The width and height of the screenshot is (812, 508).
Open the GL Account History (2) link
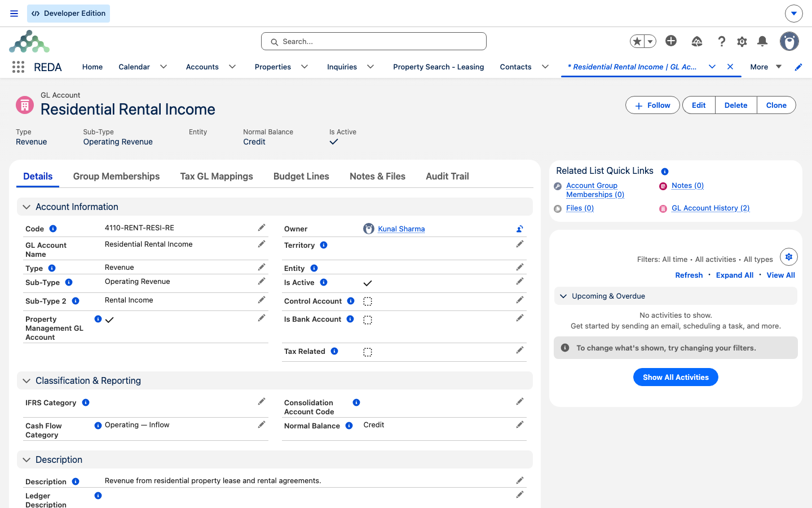pyautogui.click(x=710, y=208)
